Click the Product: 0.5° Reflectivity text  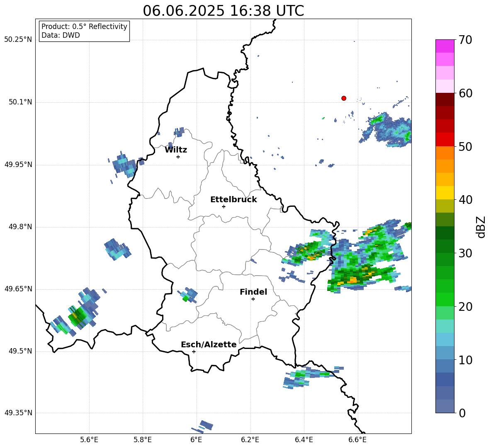(x=84, y=27)
